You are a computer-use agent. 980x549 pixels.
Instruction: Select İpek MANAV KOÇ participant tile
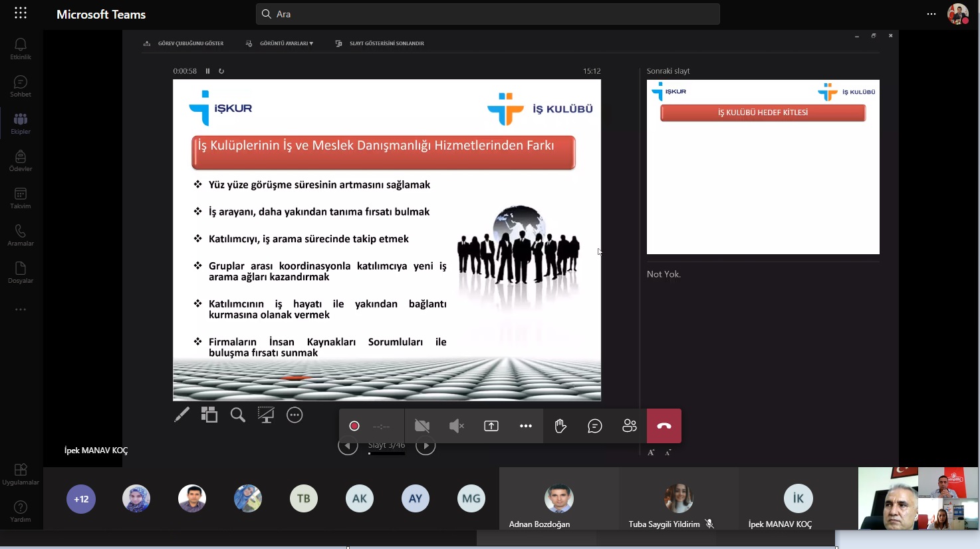click(x=798, y=498)
